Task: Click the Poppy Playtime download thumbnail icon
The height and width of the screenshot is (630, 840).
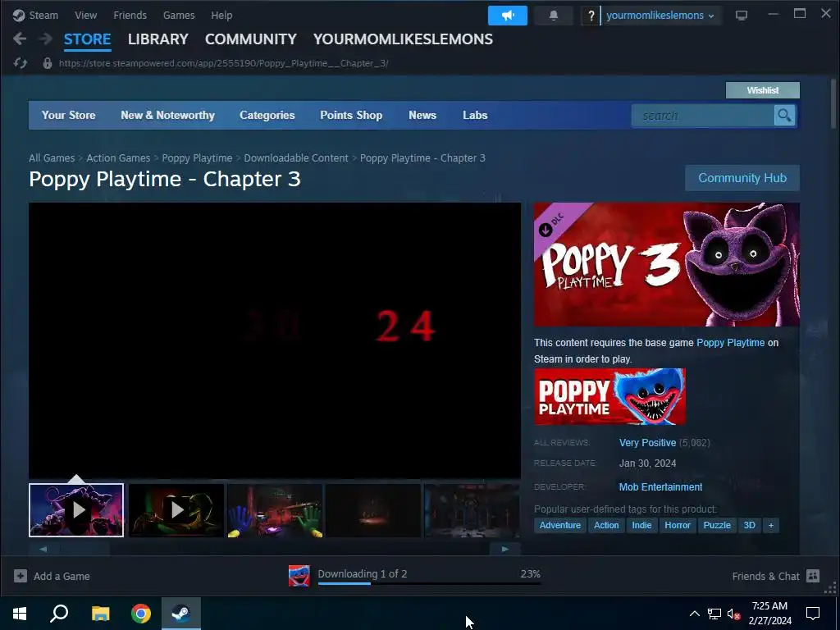Action: (x=299, y=576)
